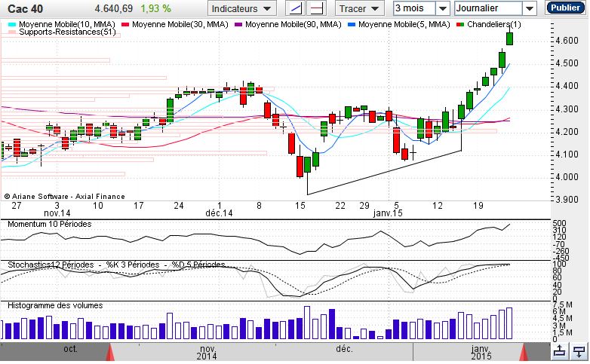This screenshot has height=364, width=590.
Task: Click the Cac 40 title text
Action: (x=25, y=8)
